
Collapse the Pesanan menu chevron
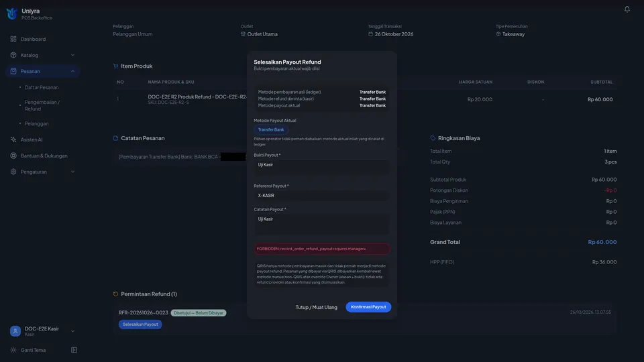point(72,71)
